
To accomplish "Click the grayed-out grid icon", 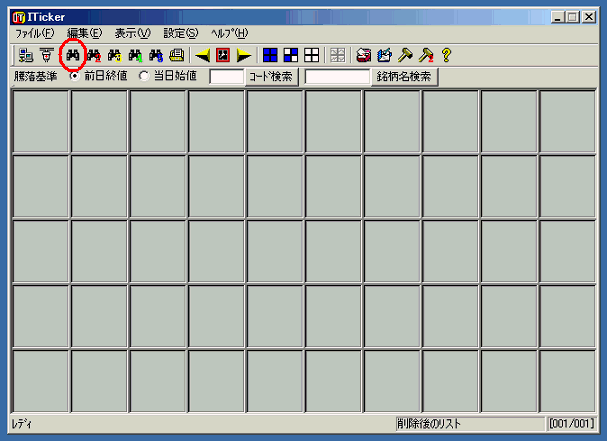I will click(x=338, y=55).
